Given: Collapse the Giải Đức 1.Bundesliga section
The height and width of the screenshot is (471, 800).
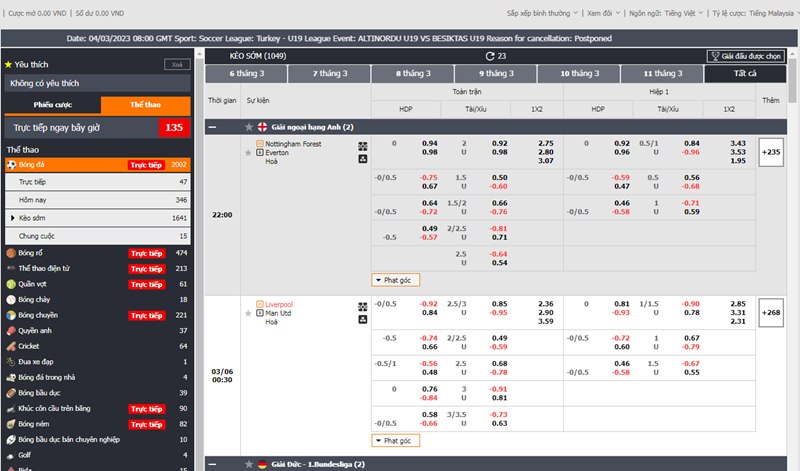Looking at the screenshot, I should 212,464.
